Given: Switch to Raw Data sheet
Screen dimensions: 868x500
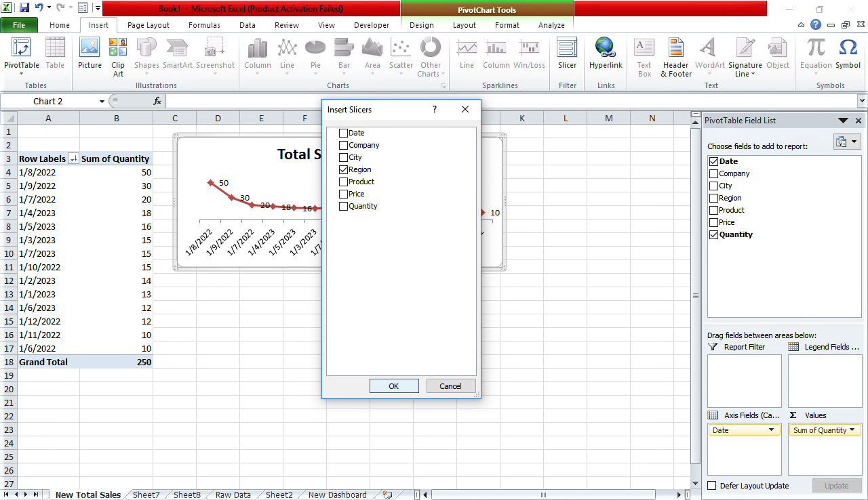Looking at the screenshot, I should click(x=233, y=495).
